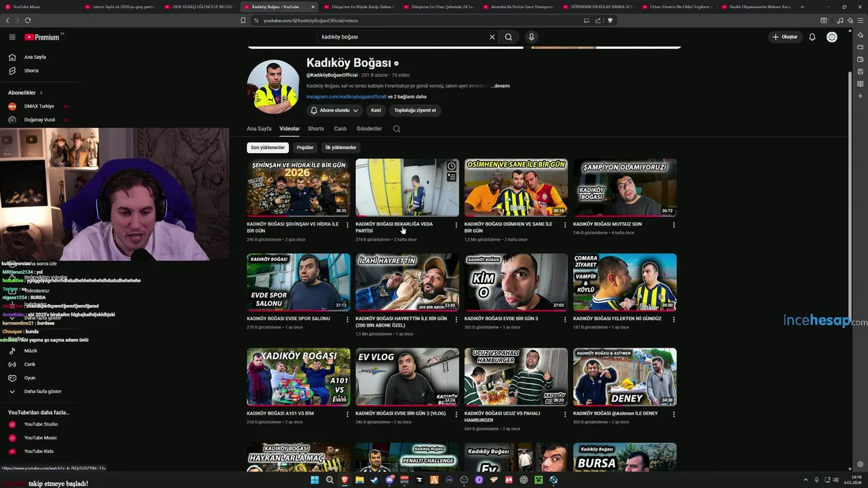Open options menu for Osimhen ve Sane video
The height and width of the screenshot is (488, 868).
[565, 225]
